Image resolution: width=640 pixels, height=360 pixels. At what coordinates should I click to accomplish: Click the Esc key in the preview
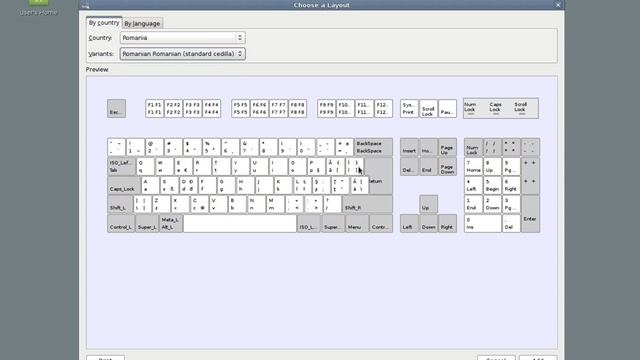click(116, 109)
